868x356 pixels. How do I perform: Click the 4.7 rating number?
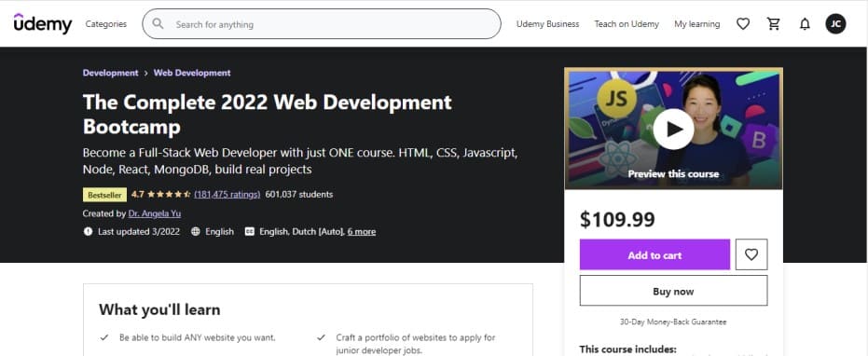tap(138, 195)
